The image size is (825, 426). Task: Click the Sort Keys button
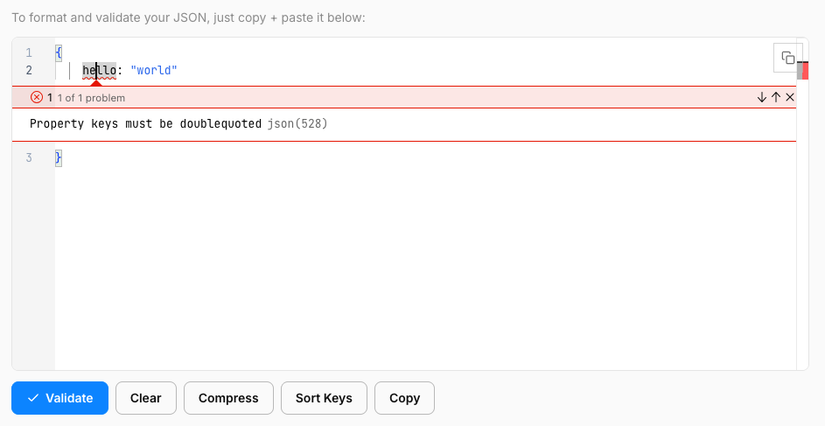324,398
